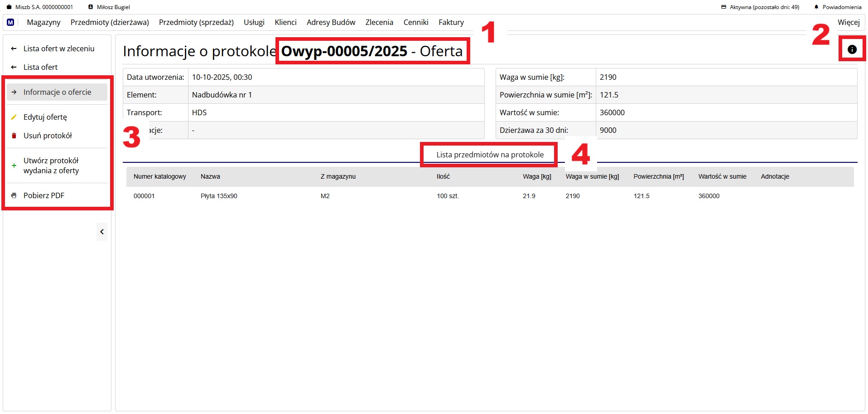Click the pencil icon for Edytuj ofertę
Screen dimensions: 868x414
coord(14,117)
